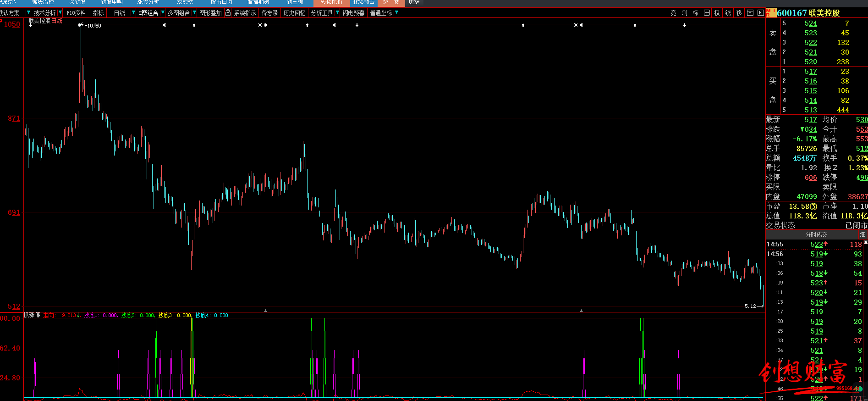Click the 测 toolbar icon
This screenshot has height=401, width=868.
coord(684,13)
